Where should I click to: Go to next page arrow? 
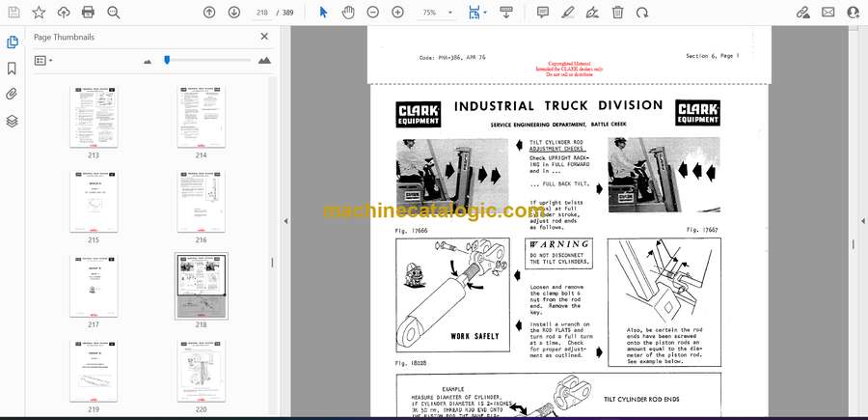[x=234, y=13]
